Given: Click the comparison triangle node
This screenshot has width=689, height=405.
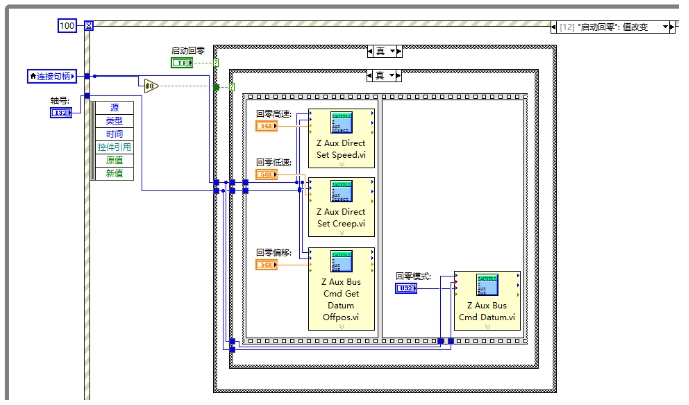Looking at the screenshot, I should point(151,86).
